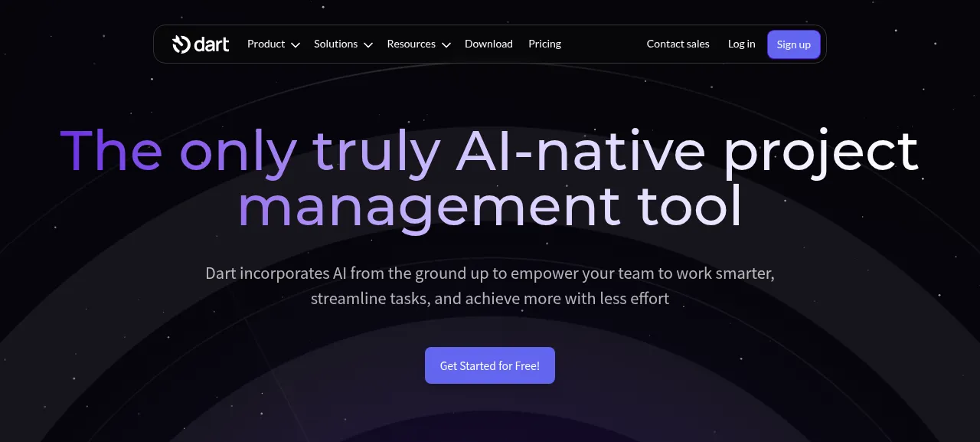Click the "streamline tasks" subtitle line
The height and width of the screenshot is (442, 980).
point(490,299)
